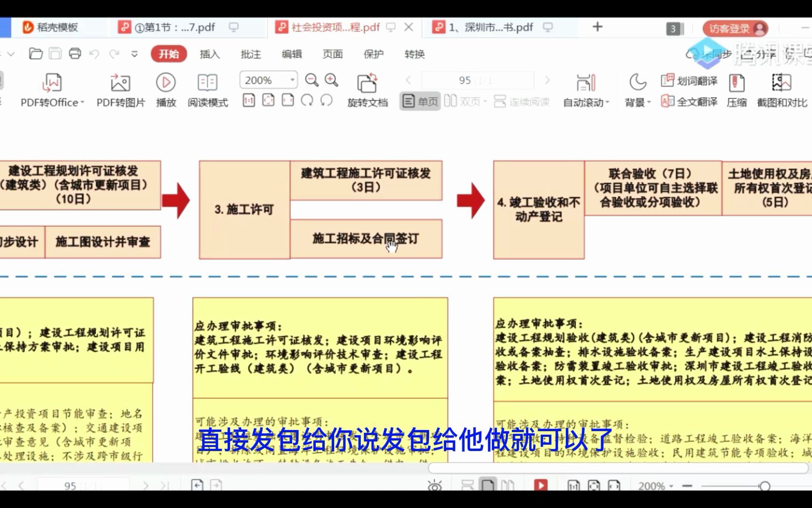Add a new tab with plus
This screenshot has height=508, width=812.
[597, 27]
